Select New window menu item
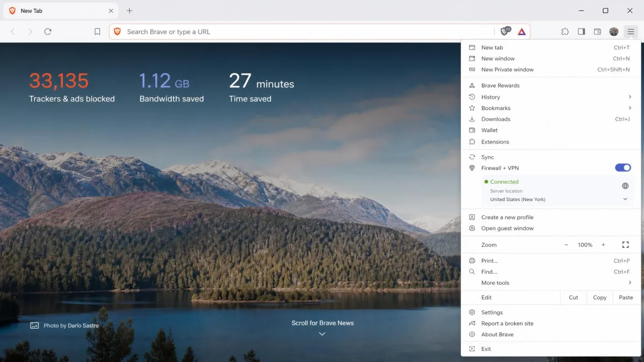This screenshot has height=362, width=644. click(551, 58)
